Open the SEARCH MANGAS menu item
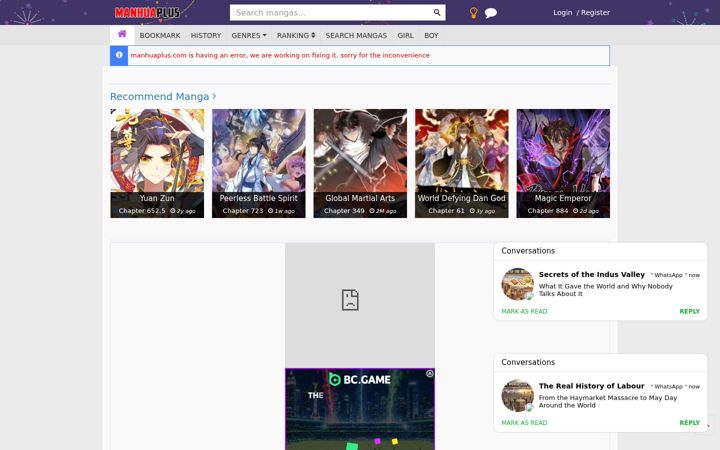 tap(356, 35)
